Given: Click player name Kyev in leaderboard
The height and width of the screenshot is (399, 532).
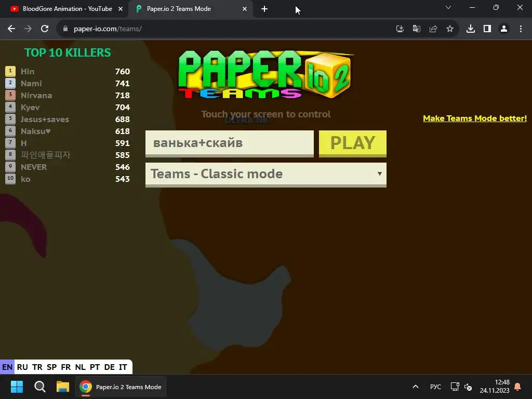Looking at the screenshot, I should coord(30,108).
